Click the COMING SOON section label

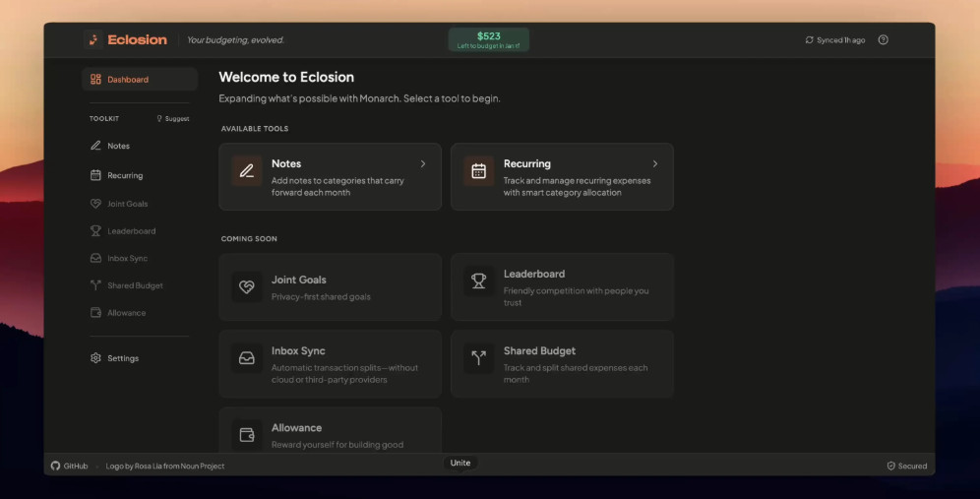point(249,239)
